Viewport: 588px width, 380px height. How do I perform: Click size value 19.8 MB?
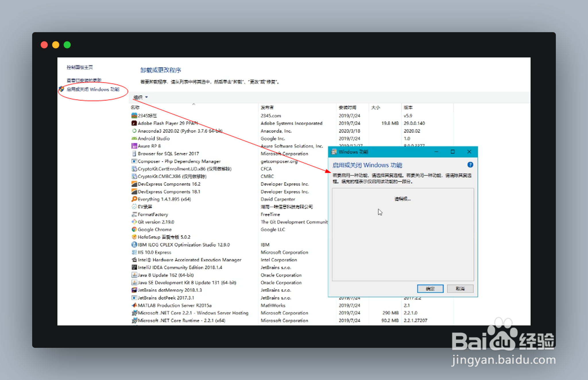[x=390, y=123]
